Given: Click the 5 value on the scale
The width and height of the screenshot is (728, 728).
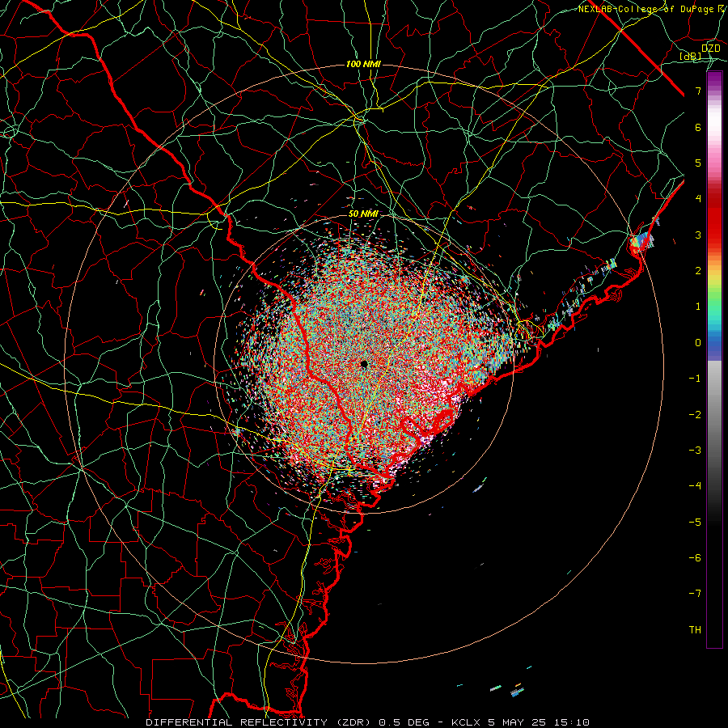Looking at the screenshot, I should click(x=698, y=163).
